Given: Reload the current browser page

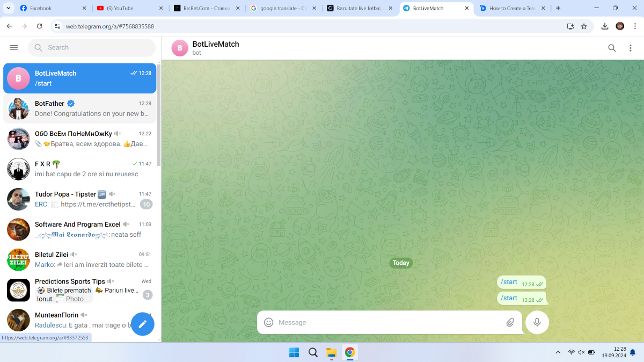Looking at the screenshot, I should click(x=39, y=26).
